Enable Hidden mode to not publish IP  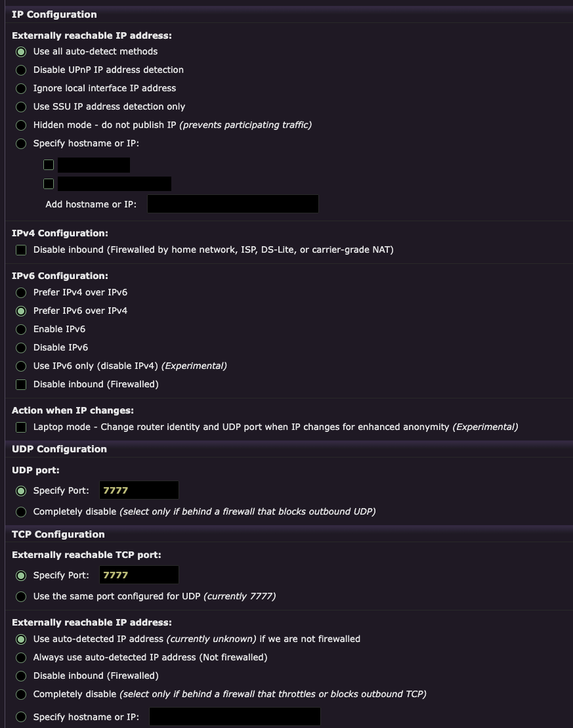[21, 125]
